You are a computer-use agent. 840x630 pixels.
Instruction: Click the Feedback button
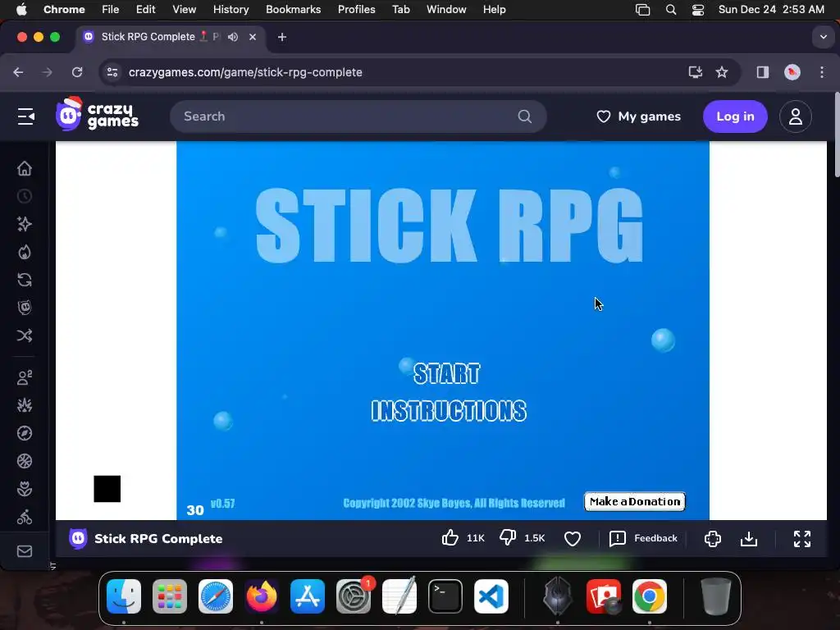643,538
